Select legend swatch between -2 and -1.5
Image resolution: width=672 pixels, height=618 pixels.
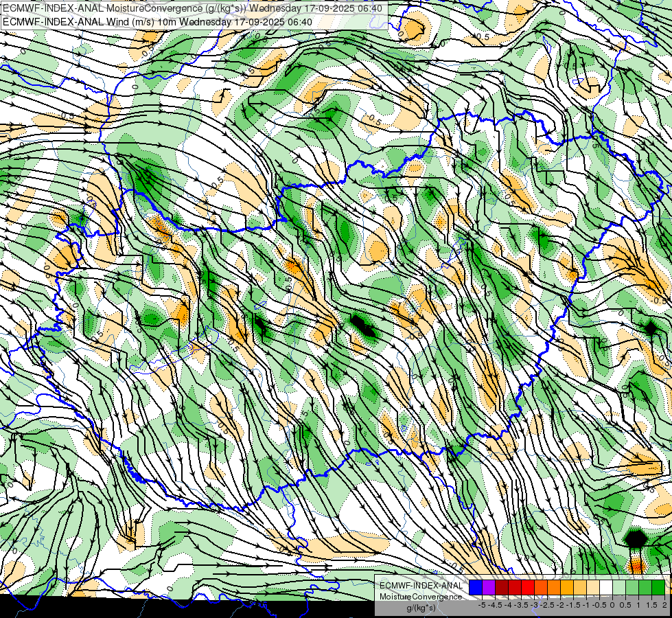click(567, 588)
